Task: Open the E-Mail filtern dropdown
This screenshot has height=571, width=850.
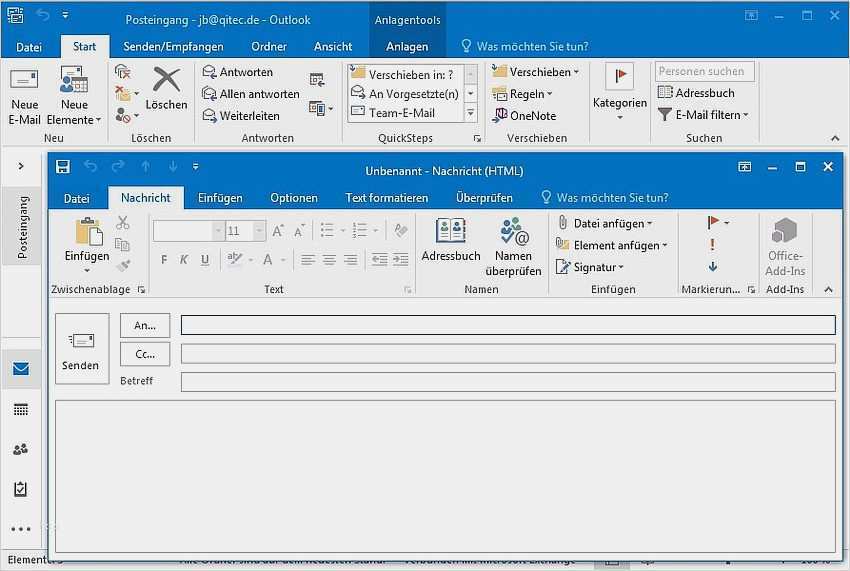Action: [703, 115]
